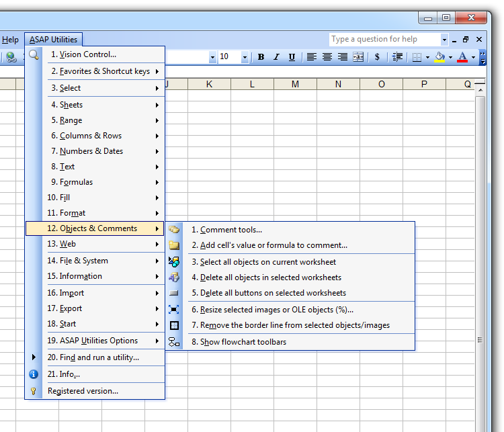Choose Resize selected images or OLE objects
The height and width of the screenshot is (432, 504).
[x=290, y=310]
